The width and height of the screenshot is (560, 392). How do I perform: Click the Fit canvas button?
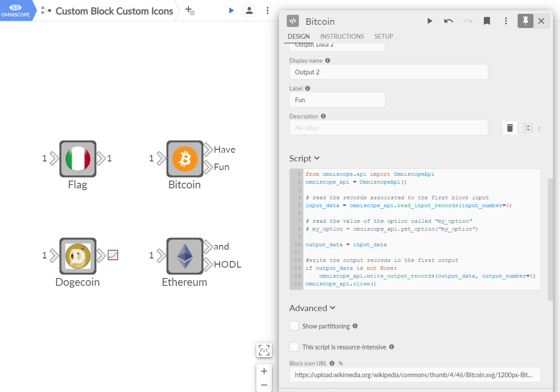(264, 350)
